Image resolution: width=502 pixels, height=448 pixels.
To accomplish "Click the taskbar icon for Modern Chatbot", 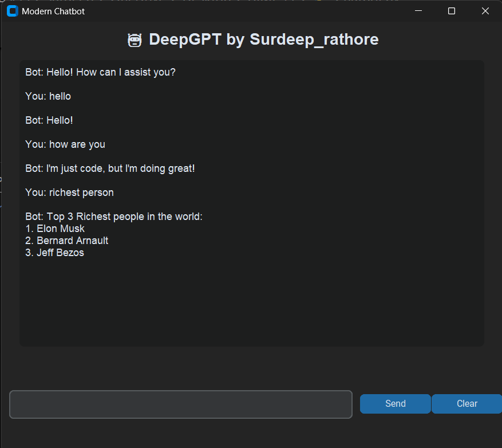I will point(12,11).
